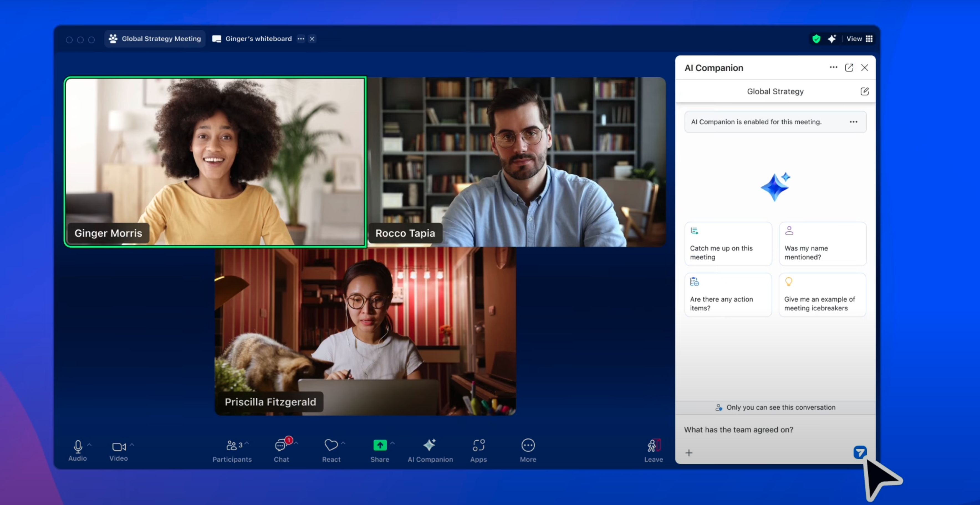
Task: Mute the microphone with the Audio button
Action: click(x=78, y=451)
